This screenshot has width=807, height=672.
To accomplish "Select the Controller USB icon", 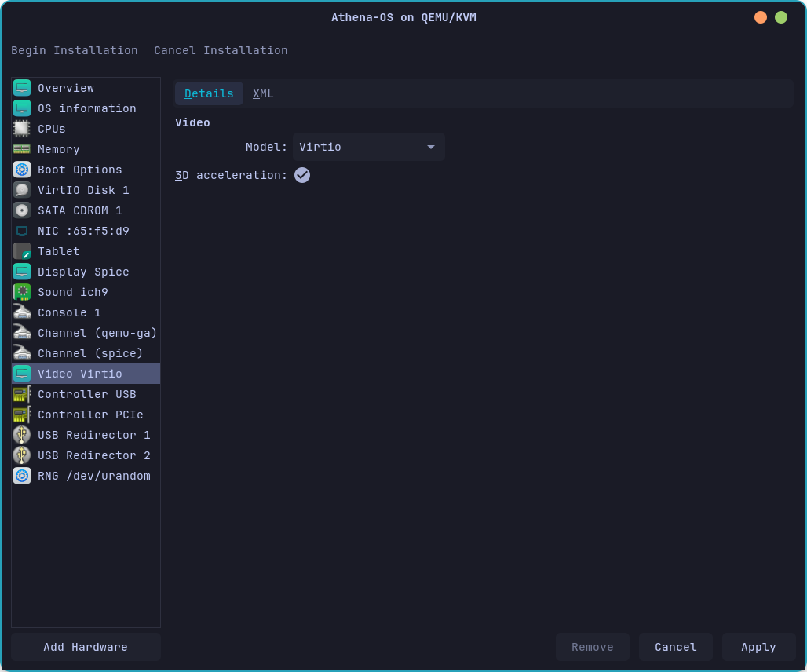I will (22, 394).
